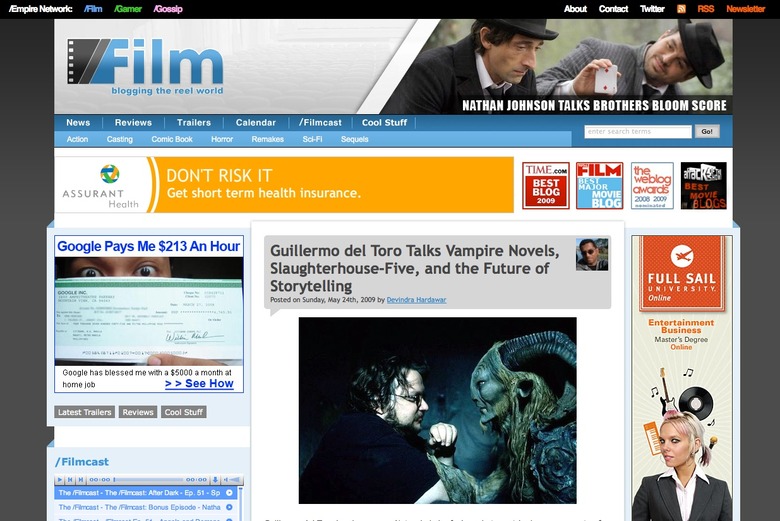Image resolution: width=780 pixels, height=521 pixels.
Task: Open the Guillermo del Toro article headline
Action: [x=414, y=268]
